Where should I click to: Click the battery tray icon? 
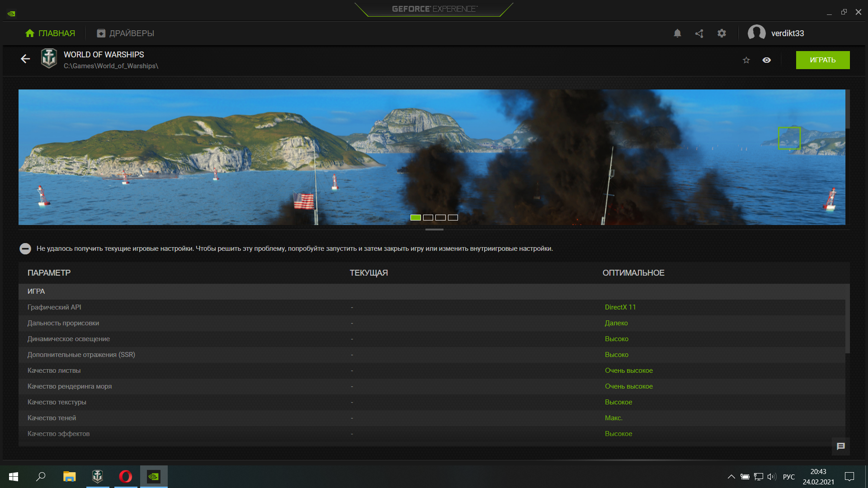(x=745, y=477)
